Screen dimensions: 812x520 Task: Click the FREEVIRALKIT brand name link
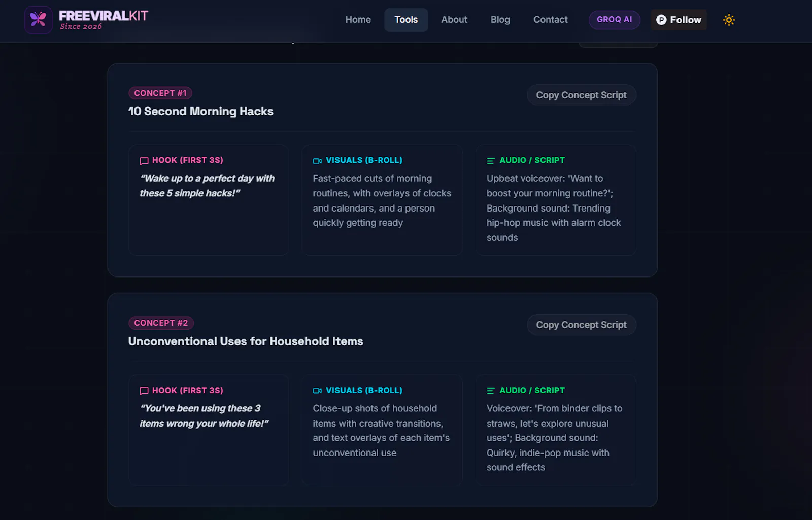(x=104, y=16)
